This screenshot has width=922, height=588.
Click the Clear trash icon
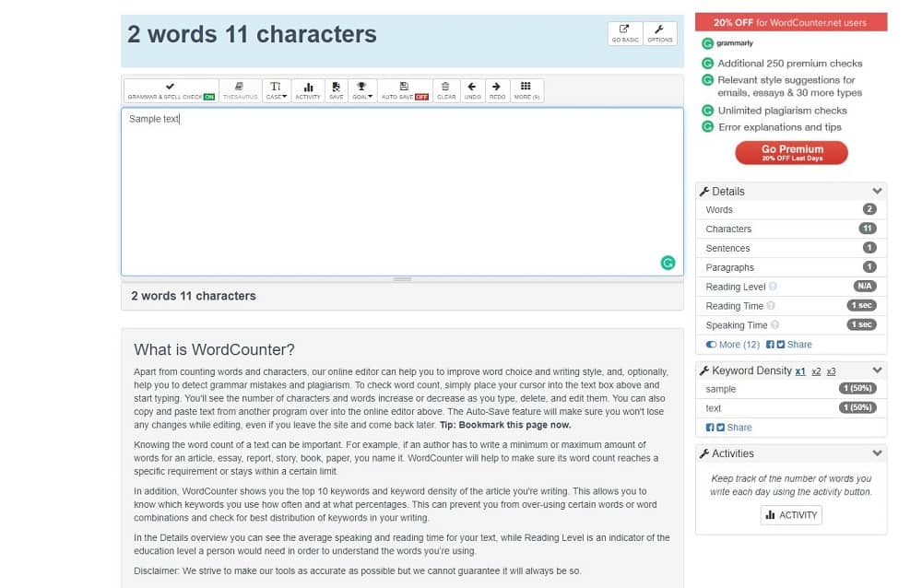446,90
